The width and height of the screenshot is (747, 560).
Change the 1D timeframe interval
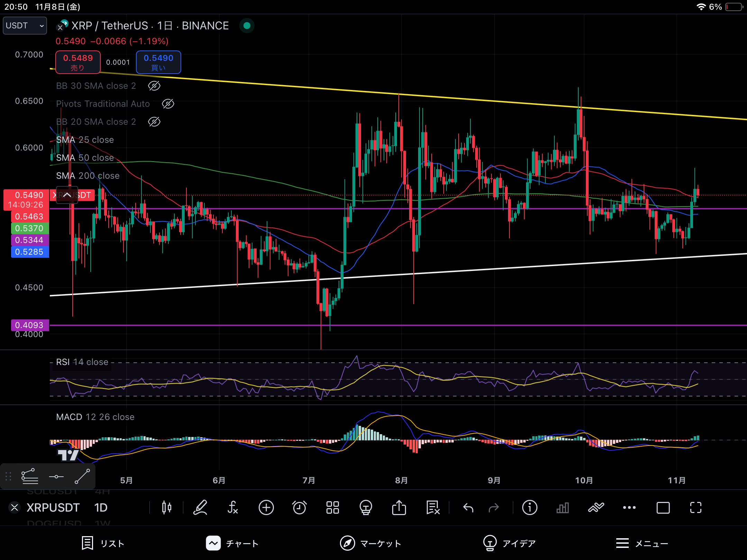101,507
